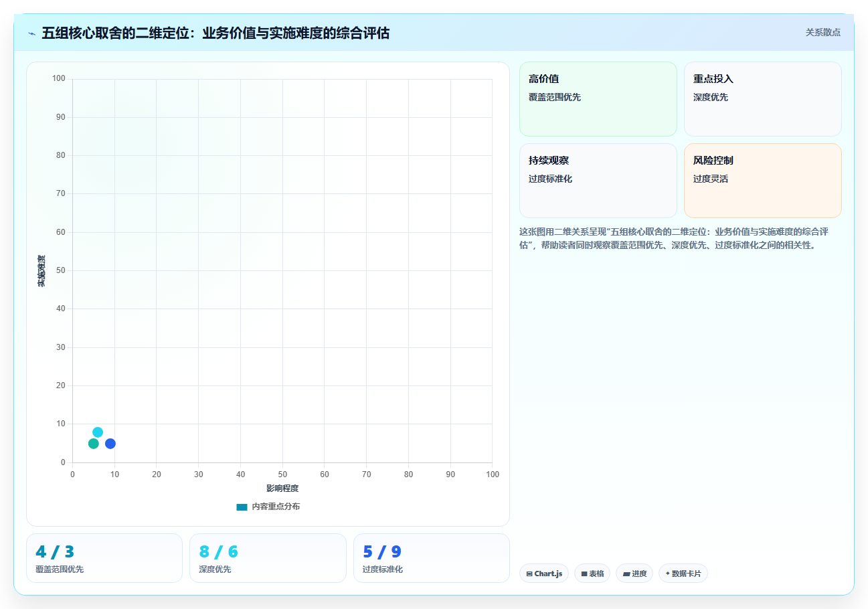Open the 风险控制 quadrant card
The image size is (868, 609).
tap(763, 181)
